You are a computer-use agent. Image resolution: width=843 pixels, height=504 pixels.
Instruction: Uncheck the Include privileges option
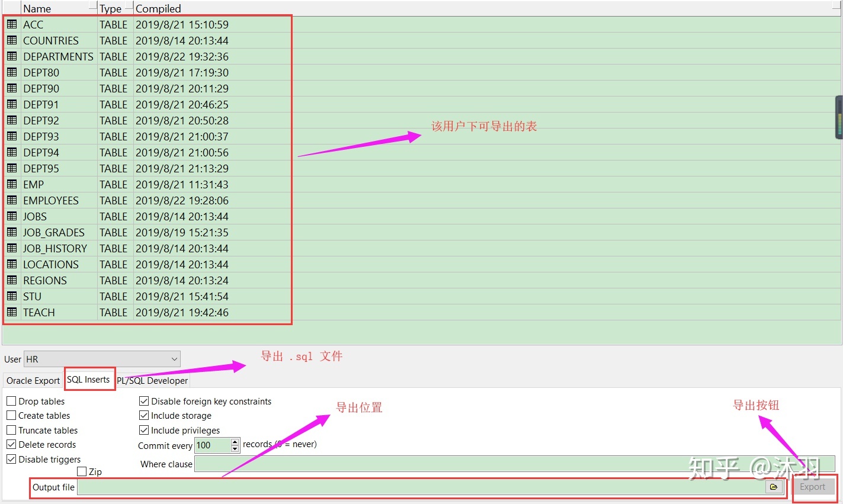tap(144, 430)
